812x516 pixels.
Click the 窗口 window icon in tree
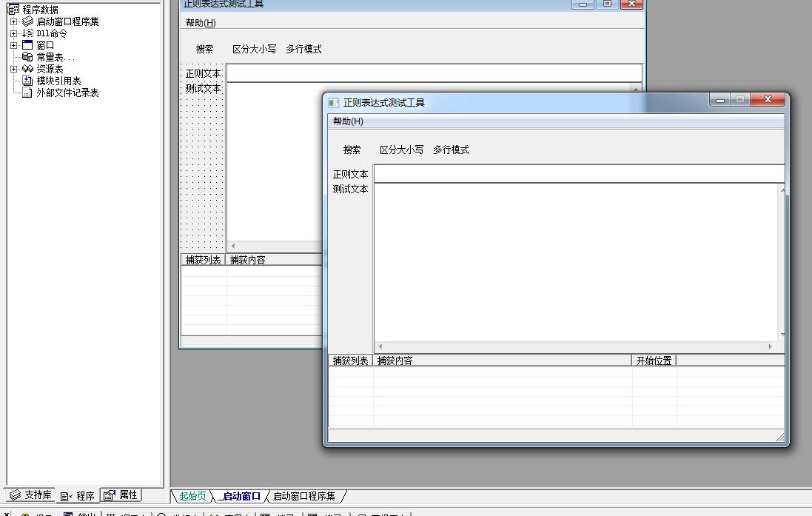[28, 45]
